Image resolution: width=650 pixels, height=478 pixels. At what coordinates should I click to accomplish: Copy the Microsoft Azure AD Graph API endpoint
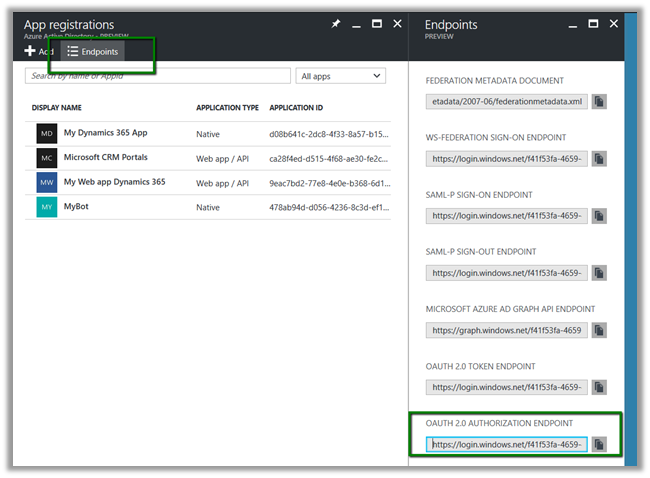click(599, 329)
